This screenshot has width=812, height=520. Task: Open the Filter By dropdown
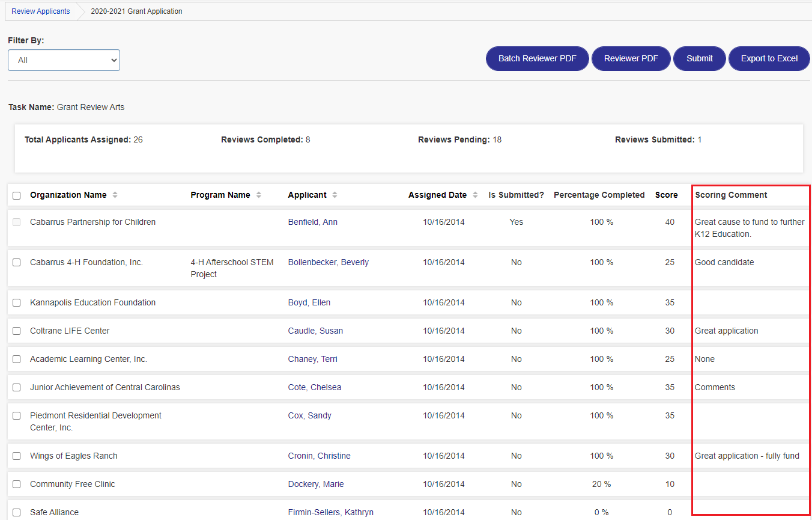pos(64,60)
